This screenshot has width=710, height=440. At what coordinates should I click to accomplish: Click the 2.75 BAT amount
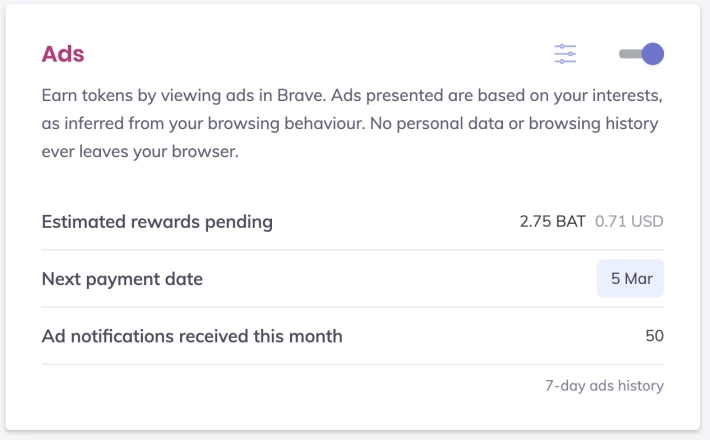(552, 221)
